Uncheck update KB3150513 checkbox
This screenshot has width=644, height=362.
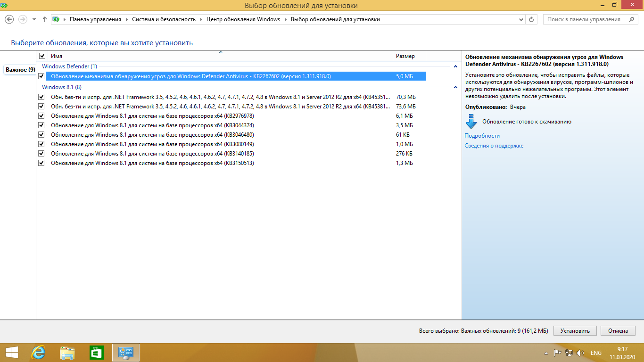tap(41, 163)
